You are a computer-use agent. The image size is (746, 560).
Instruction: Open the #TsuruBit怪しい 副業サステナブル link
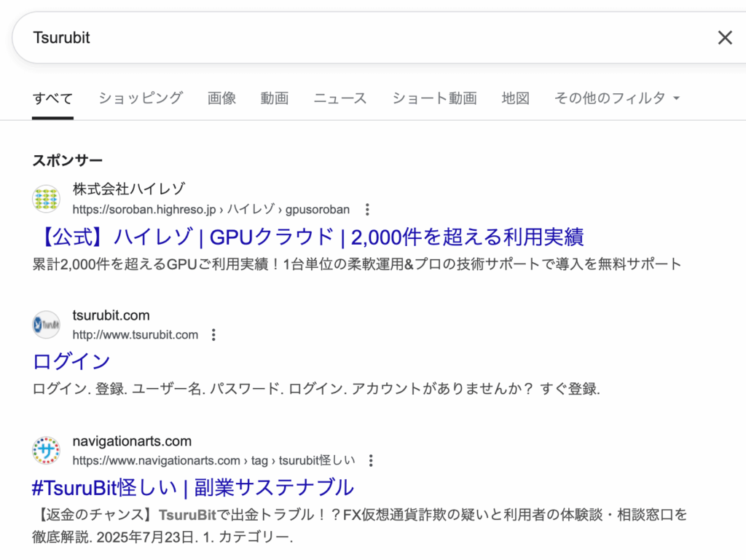tap(192, 487)
